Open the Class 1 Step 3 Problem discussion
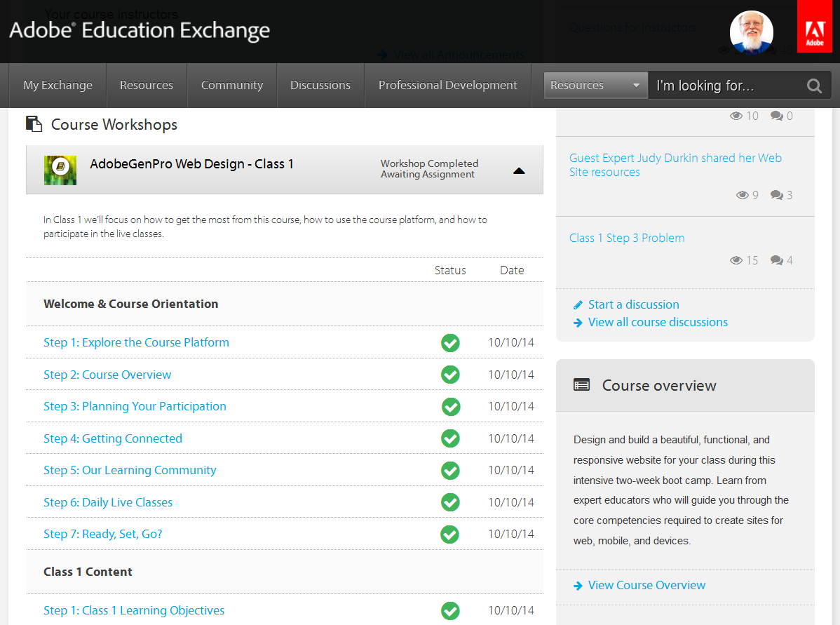This screenshot has height=625, width=840. coord(627,238)
